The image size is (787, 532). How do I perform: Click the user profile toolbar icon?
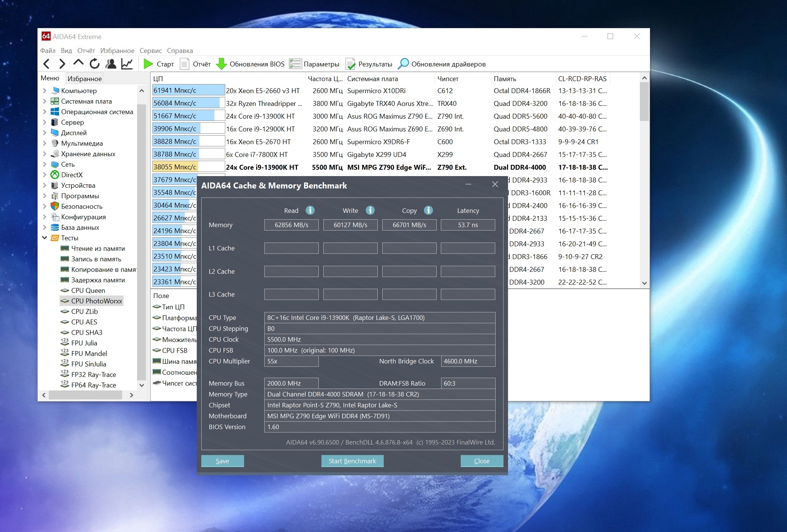click(111, 64)
